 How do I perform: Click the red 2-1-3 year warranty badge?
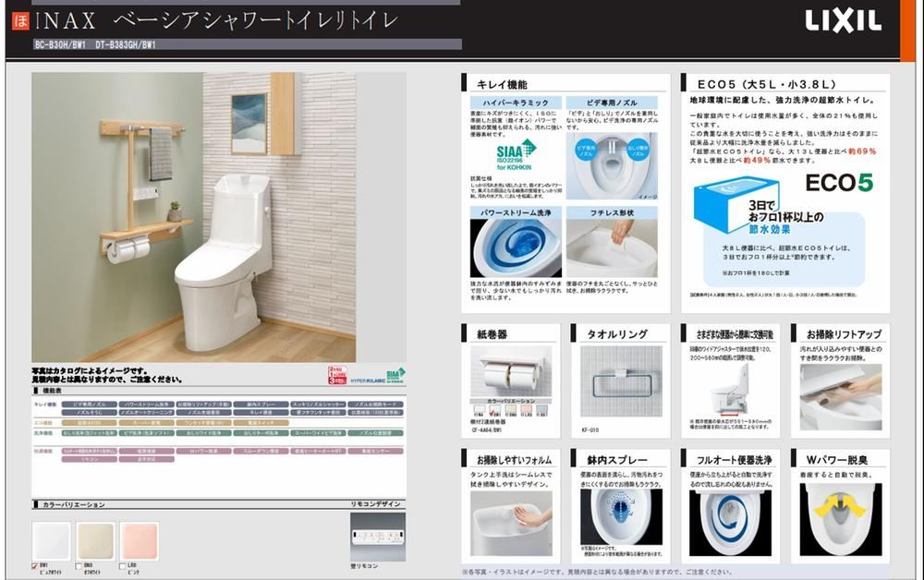tap(337, 375)
